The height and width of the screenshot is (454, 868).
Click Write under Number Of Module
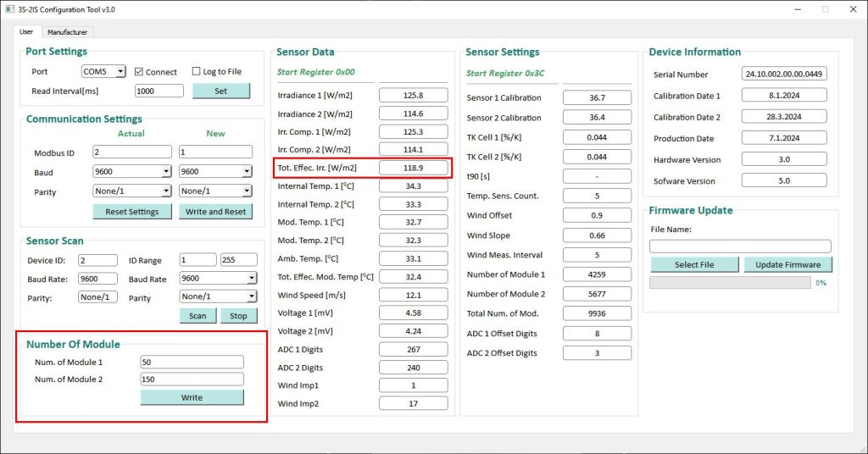click(192, 397)
